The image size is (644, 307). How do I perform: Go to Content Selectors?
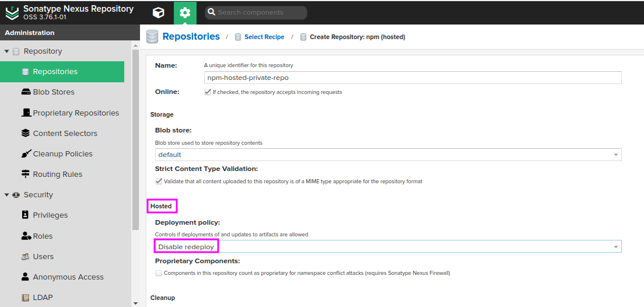[x=65, y=133]
